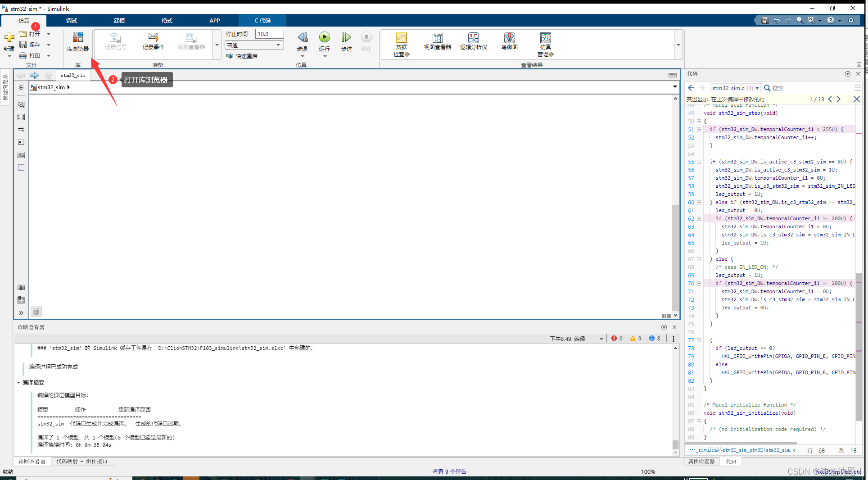The image size is (868, 480).
Task: Click the zoom-in icon in canvas palette
Action: pos(21,104)
